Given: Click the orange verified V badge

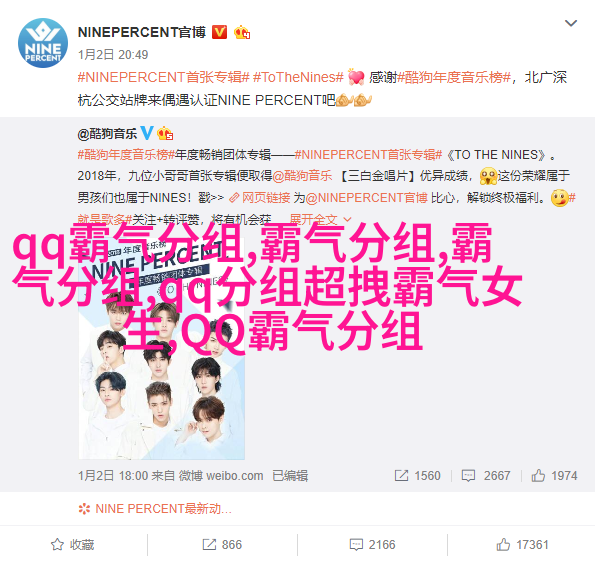Looking at the screenshot, I should coord(219,32).
